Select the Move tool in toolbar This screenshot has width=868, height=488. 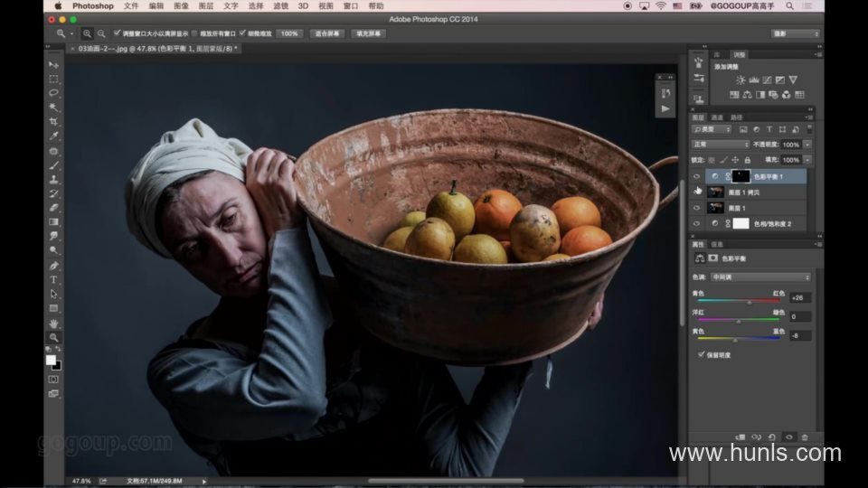(53, 65)
